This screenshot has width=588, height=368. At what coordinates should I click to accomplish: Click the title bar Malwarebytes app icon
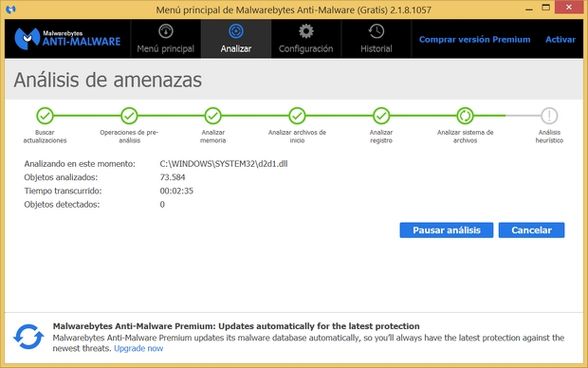pyautogui.click(x=11, y=9)
